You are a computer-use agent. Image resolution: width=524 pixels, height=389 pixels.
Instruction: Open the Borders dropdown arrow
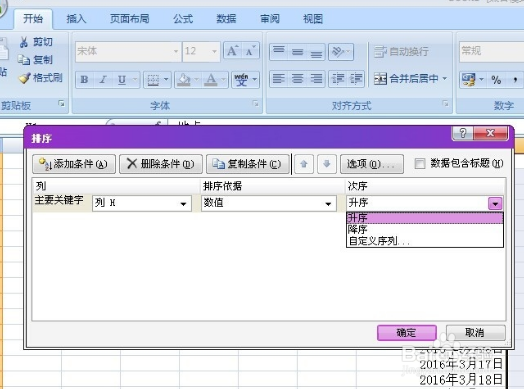166,80
